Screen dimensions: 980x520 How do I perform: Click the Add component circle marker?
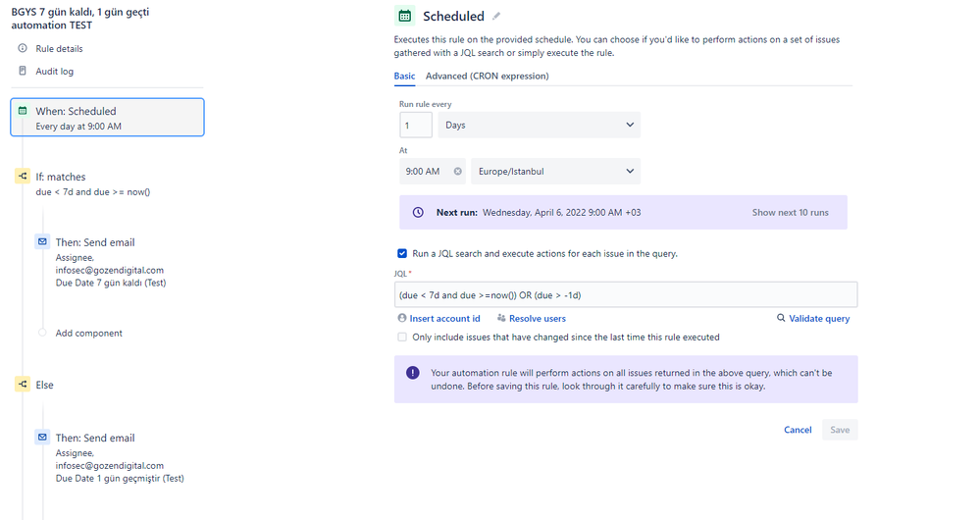pos(42,333)
